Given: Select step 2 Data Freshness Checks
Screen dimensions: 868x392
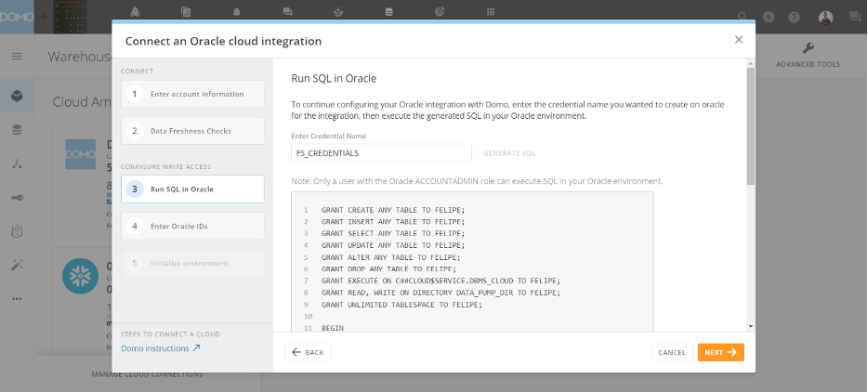Looking at the screenshot, I should click(192, 131).
